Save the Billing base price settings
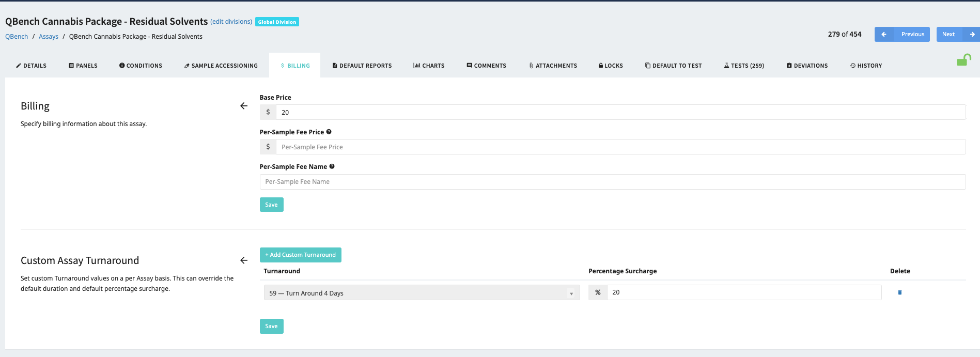 point(271,205)
